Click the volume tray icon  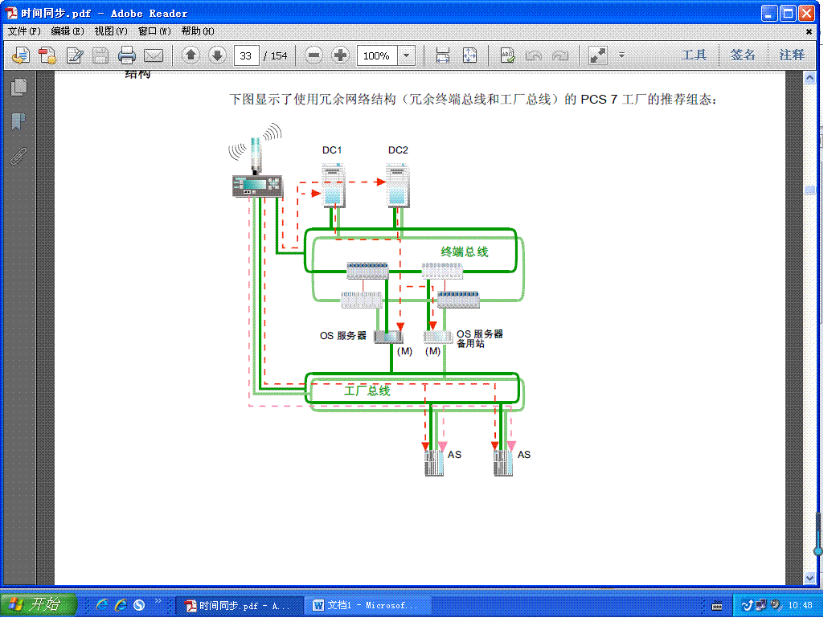tap(776, 605)
